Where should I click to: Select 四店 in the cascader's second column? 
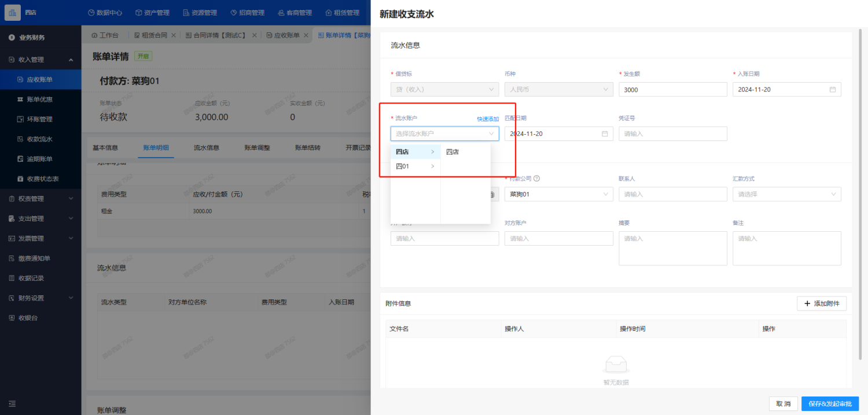click(465, 152)
